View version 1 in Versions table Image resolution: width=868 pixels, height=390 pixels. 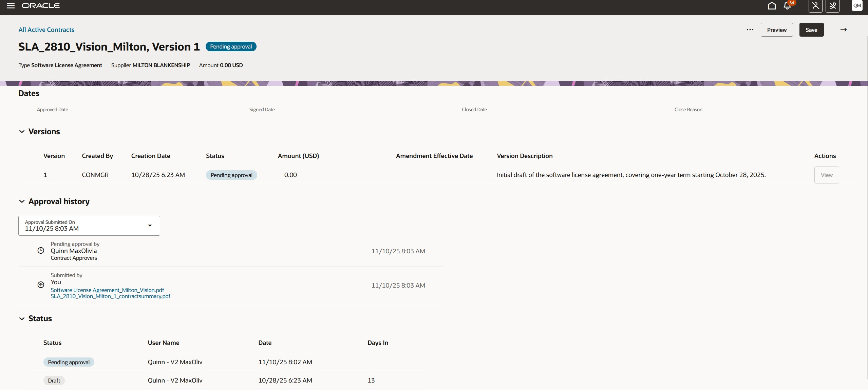point(826,175)
